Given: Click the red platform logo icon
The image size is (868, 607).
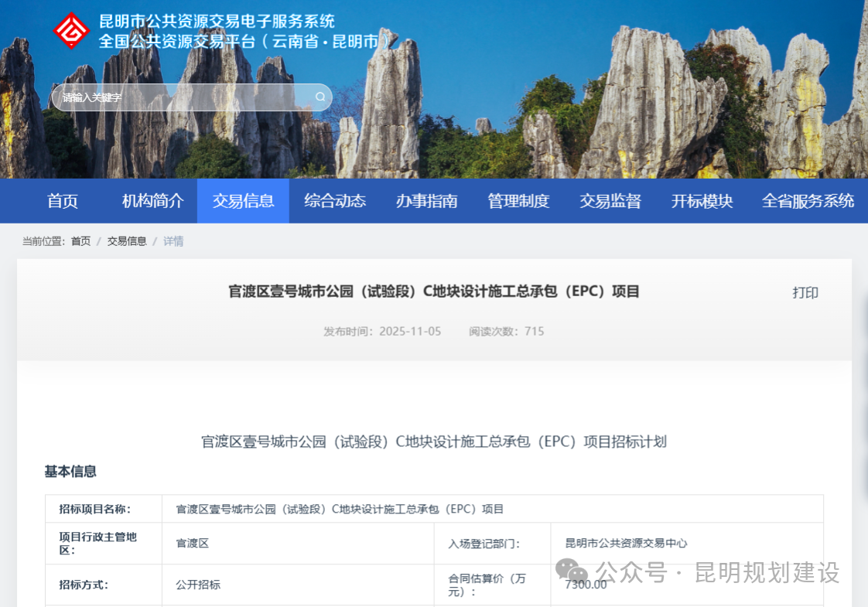Looking at the screenshot, I should pos(71,31).
